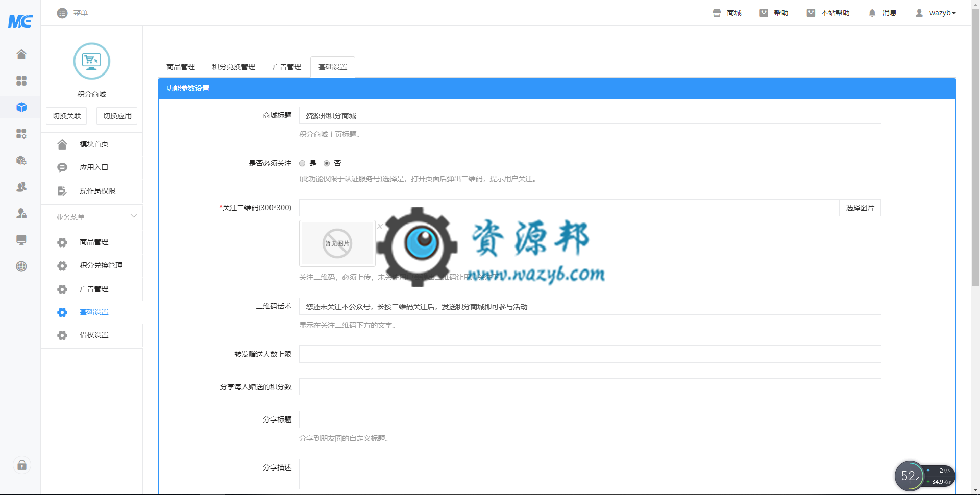Click the 帮助 icon in header
This screenshot has width=980, height=495.
pyautogui.click(x=764, y=13)
